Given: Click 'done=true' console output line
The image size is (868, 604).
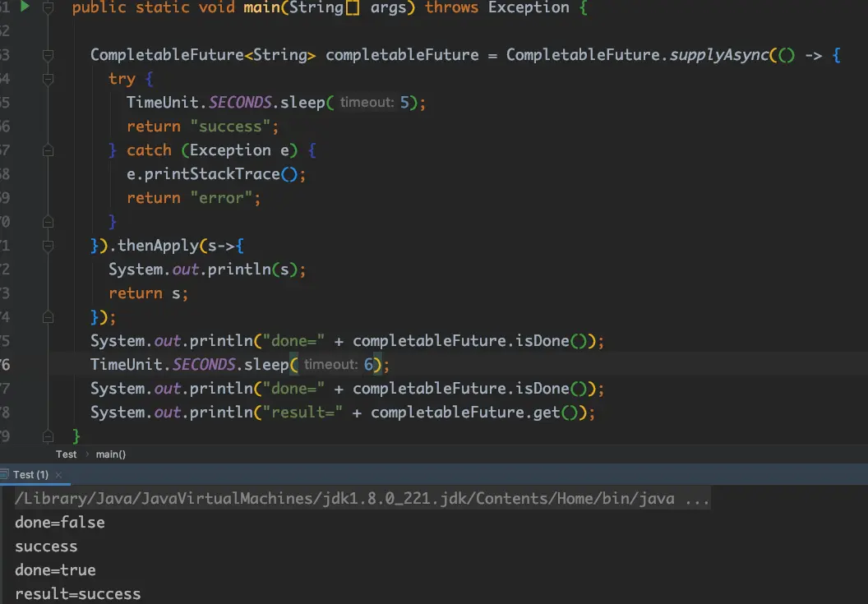Looking at the screenshot, I should (55, 569).
